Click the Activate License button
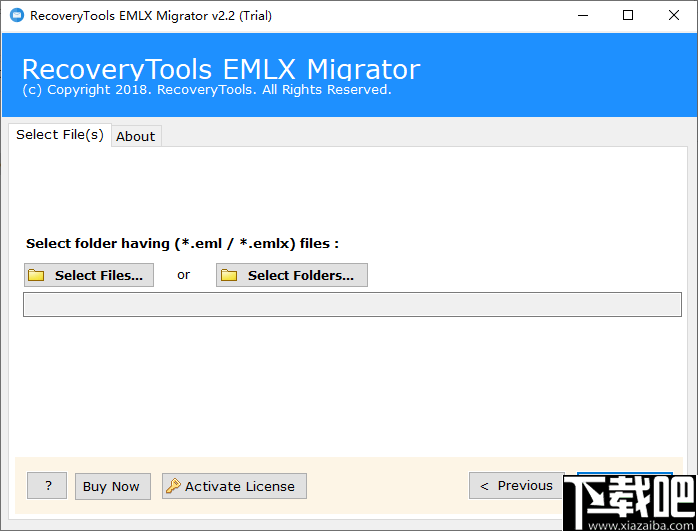This screenshot has width=698, height=531. coord(234,486)
